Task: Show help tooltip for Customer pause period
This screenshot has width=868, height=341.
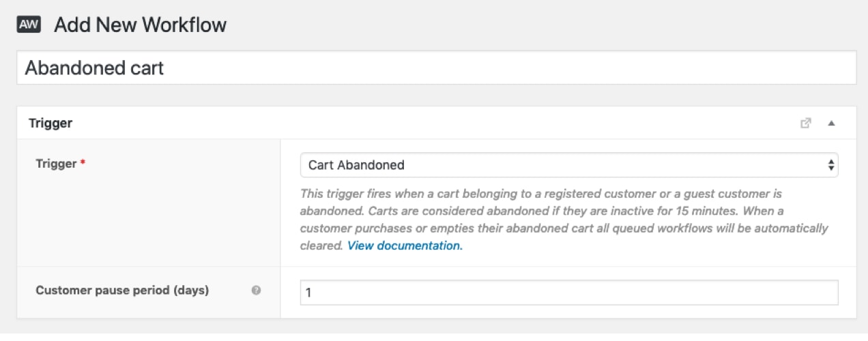Action: (256, 291)
